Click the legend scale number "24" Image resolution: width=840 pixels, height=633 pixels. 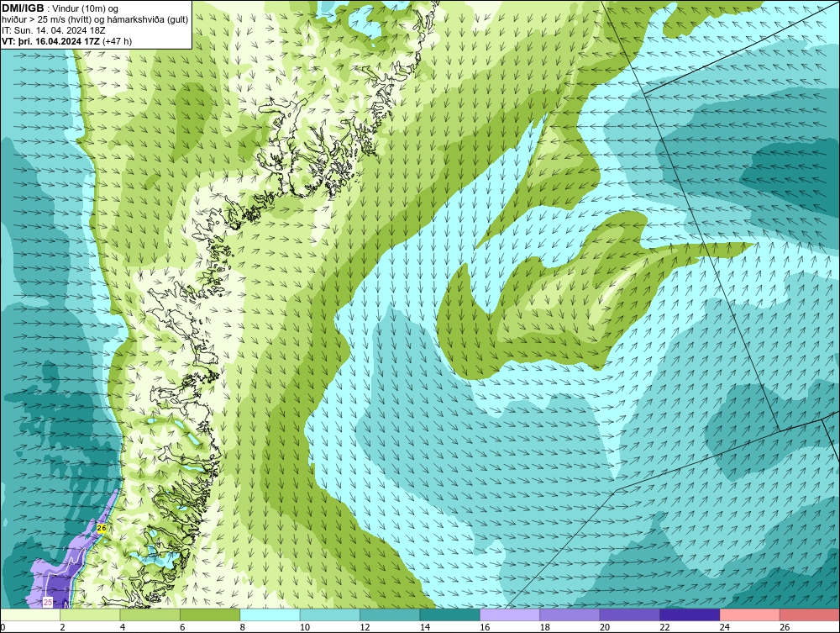coord(725,627)
